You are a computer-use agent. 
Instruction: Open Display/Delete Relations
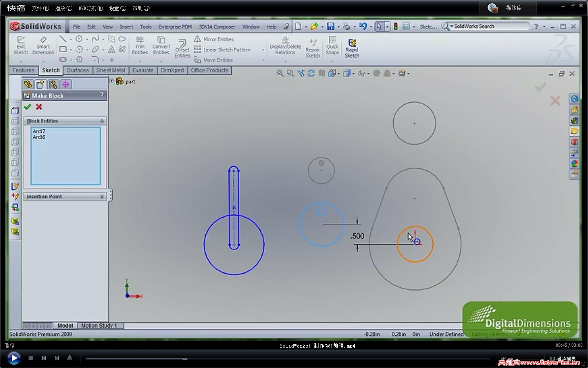[285, 45]
